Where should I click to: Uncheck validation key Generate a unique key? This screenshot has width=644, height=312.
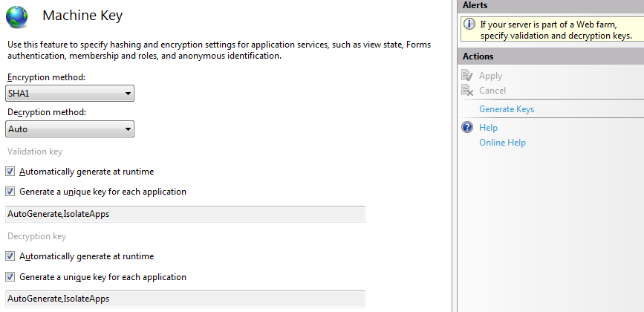(10, 192)
